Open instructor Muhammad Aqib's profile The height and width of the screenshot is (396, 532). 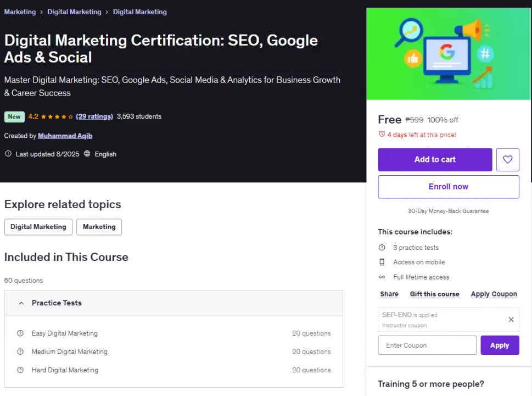coord(65,136)
